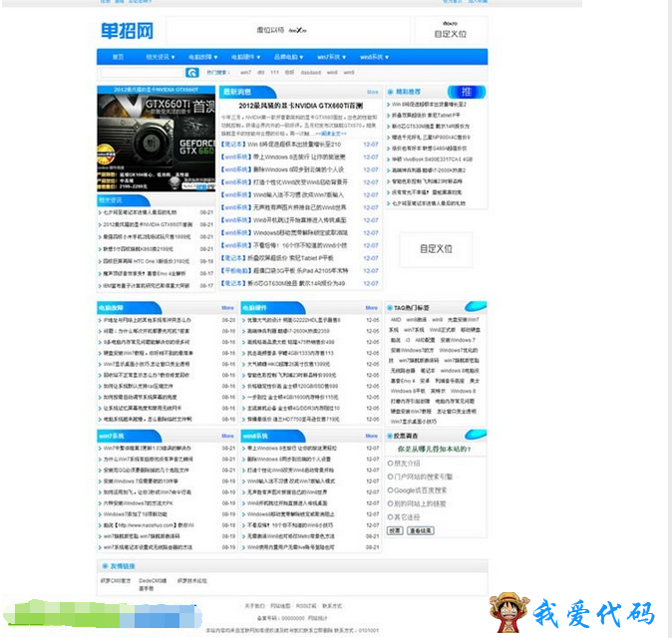672x638 pixels.
Task: Click the win7系统 tag in TAG热门标签
Action: [x=414, y=330]
